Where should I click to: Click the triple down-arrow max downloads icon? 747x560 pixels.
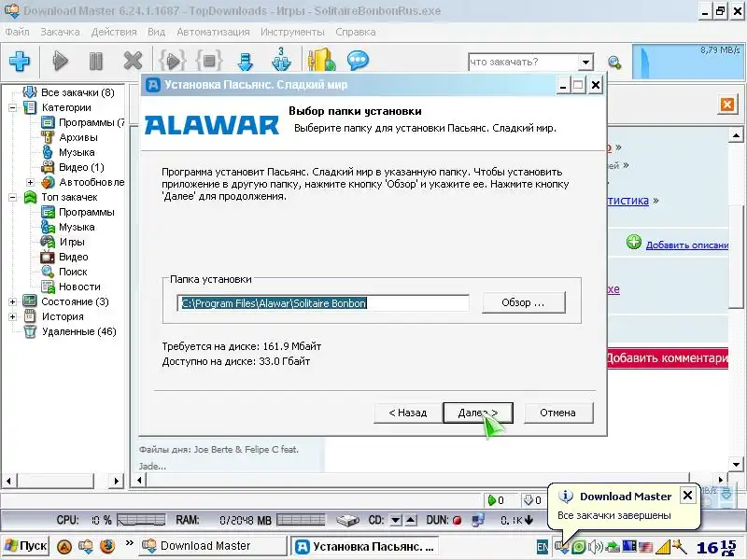281,60
